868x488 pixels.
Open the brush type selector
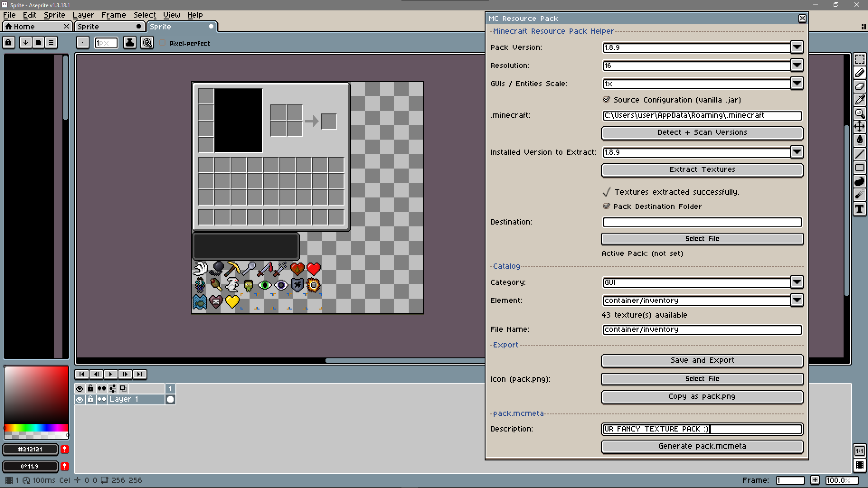point(83,42)
